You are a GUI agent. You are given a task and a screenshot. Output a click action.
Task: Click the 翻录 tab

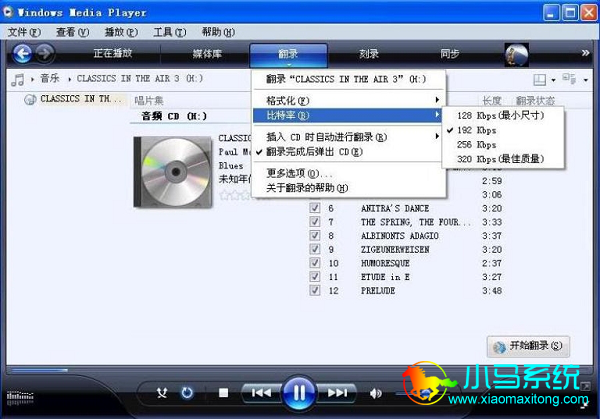point(289,55)
